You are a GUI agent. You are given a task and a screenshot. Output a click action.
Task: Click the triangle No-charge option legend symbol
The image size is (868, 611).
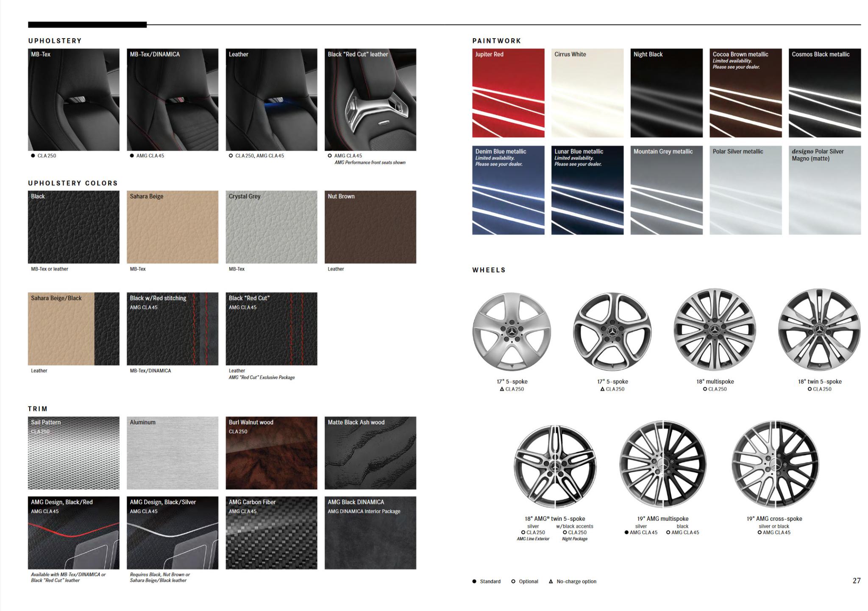pos(551,581)
